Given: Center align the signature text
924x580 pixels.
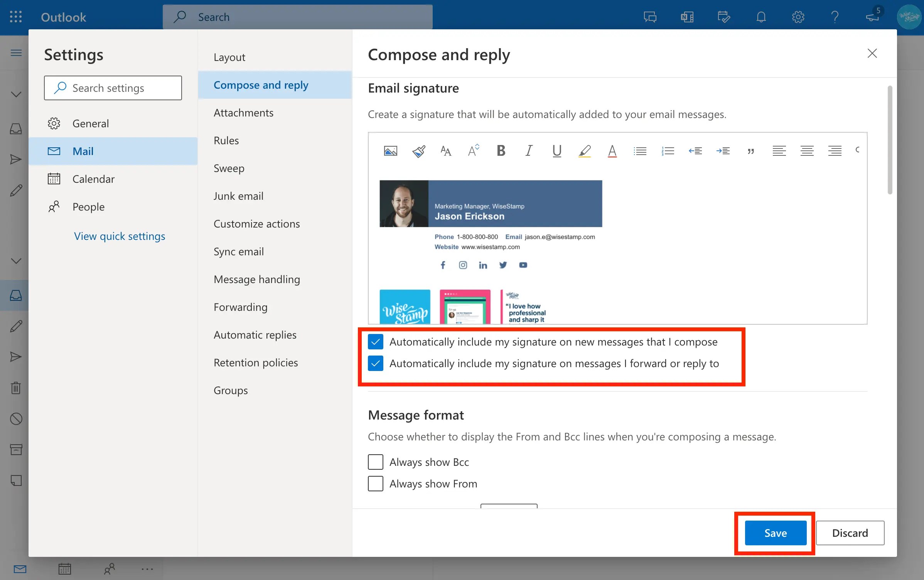Looking at the screenshot, I should pyautogui.click(x=806, y=150).
